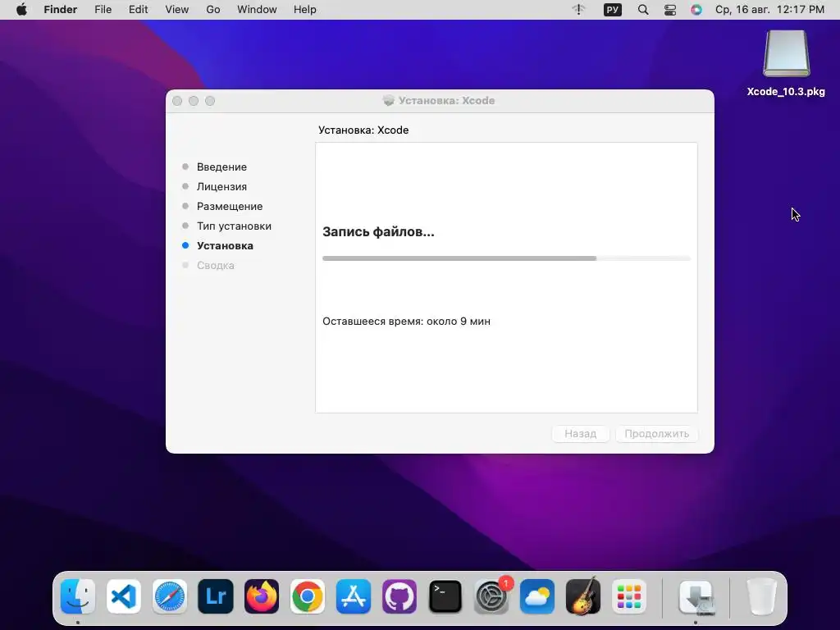840x630 pixels.
Task: Minimize the Xcode installer window
Action: (194, 101)
